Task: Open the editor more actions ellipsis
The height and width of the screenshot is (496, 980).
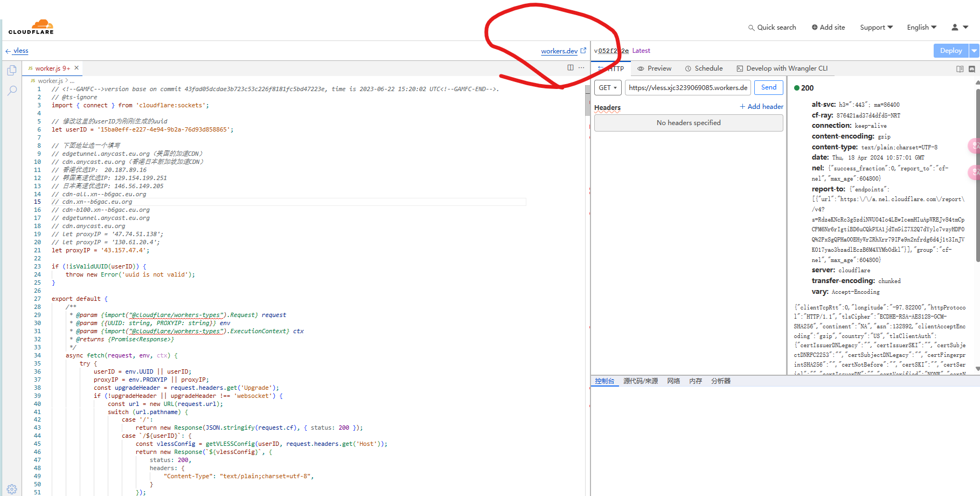Action: coord(581,67)
